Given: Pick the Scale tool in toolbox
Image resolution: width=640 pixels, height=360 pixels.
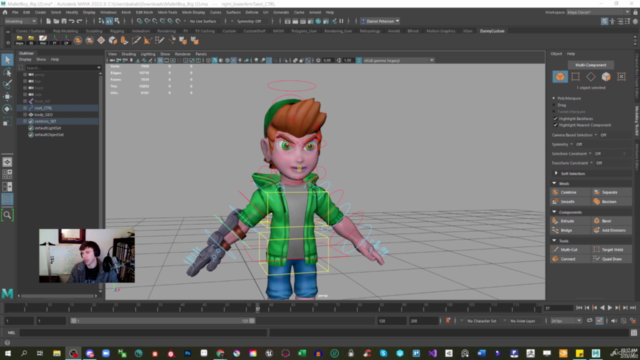Looking at the screenshot, I should coord(7,121).
